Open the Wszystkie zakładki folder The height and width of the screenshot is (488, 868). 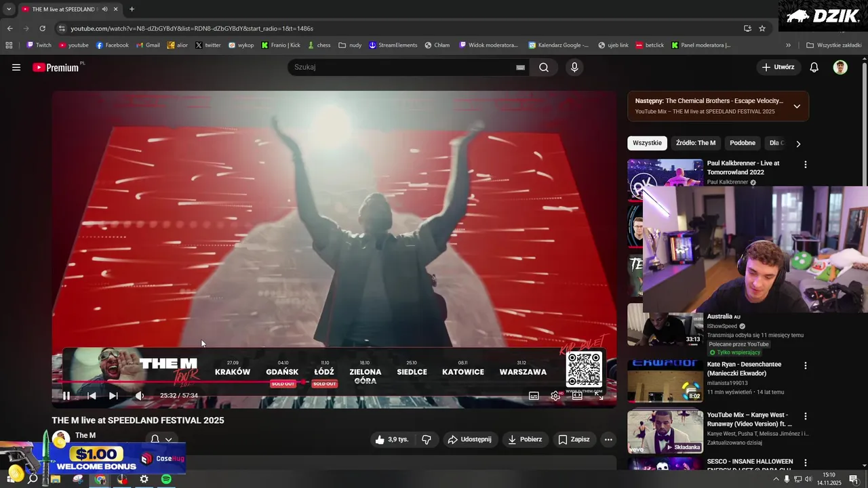click(x=834, y=45)
